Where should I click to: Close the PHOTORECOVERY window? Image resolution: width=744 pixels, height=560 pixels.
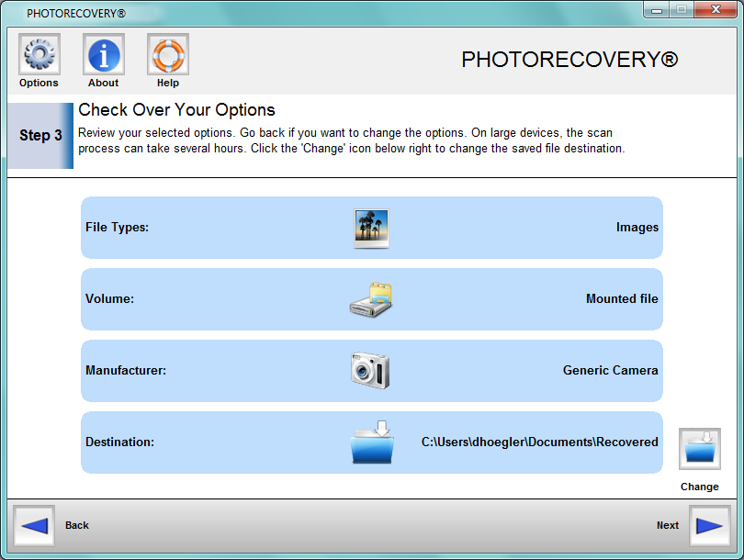[x=716, y=10]
